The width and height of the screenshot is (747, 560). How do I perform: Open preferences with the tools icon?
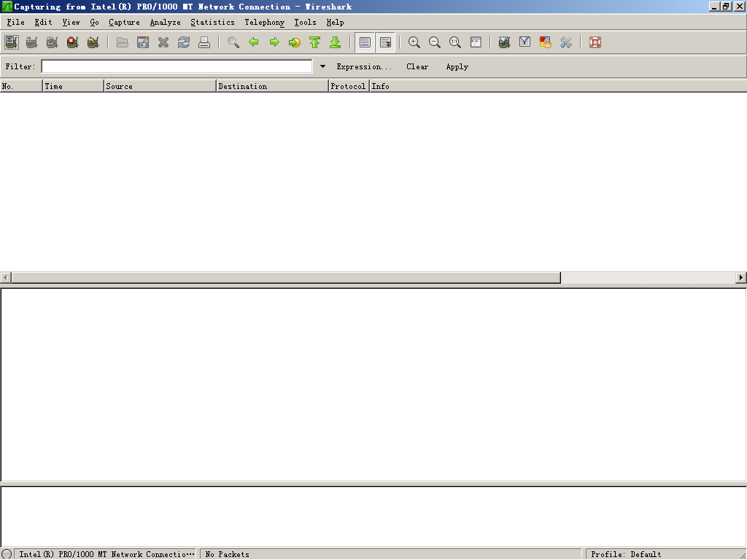pyautogui.click(x=566, y=42)
